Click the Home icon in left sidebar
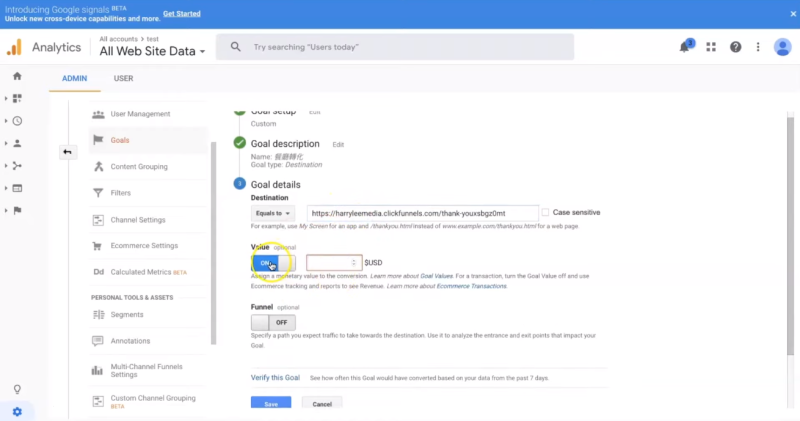 [17, 76]
